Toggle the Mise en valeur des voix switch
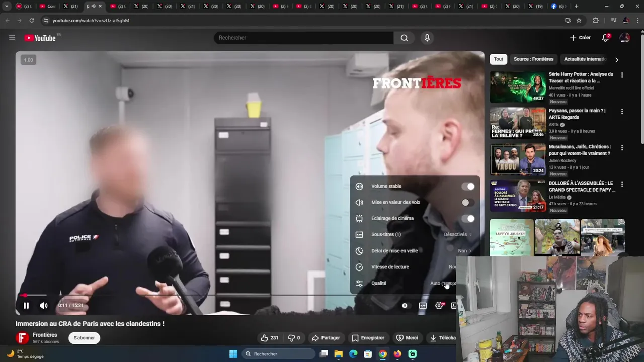The height and width of the screenshot is (362, 644). coord(468,202)
